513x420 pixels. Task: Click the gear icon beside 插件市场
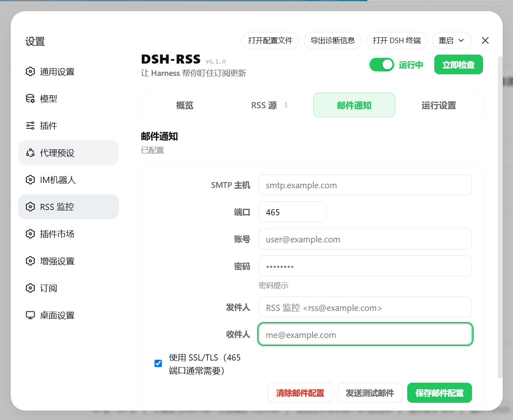pos(30,234)
